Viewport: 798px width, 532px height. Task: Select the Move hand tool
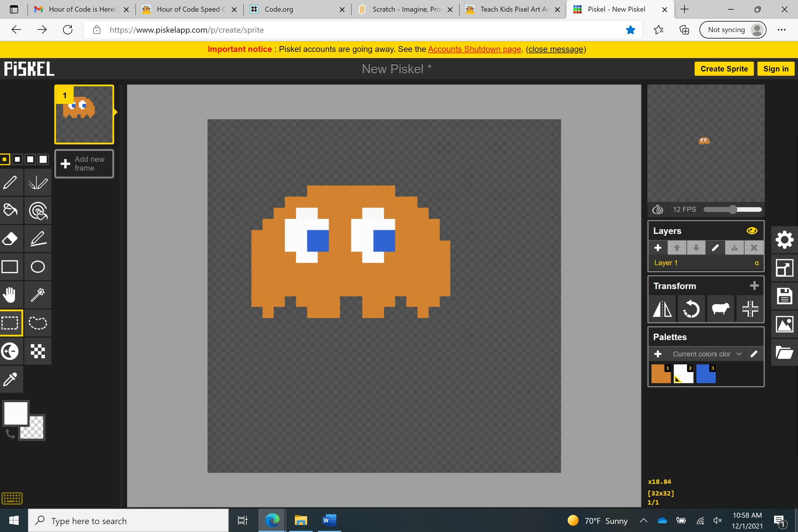pos(10,295)
